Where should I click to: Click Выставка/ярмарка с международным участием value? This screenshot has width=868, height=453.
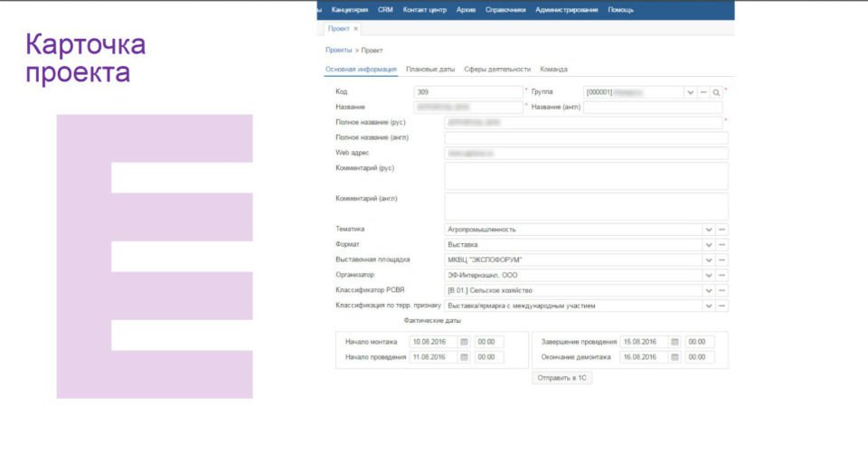(x=522, y=306)
